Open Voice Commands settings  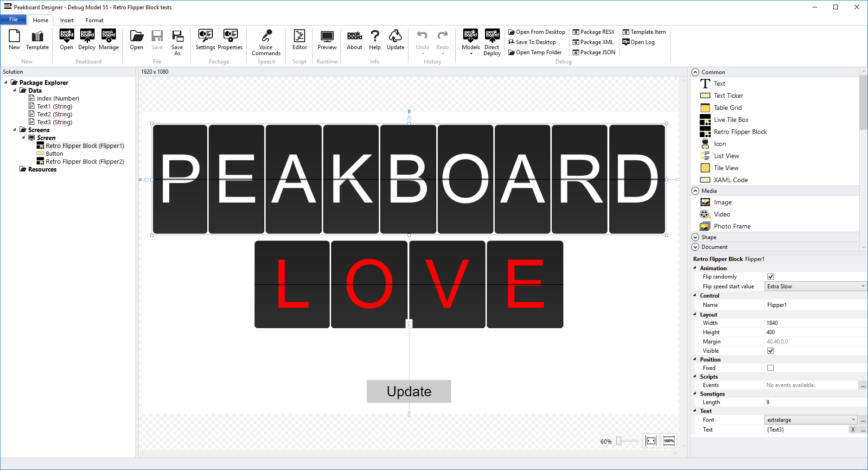(266, 41)
